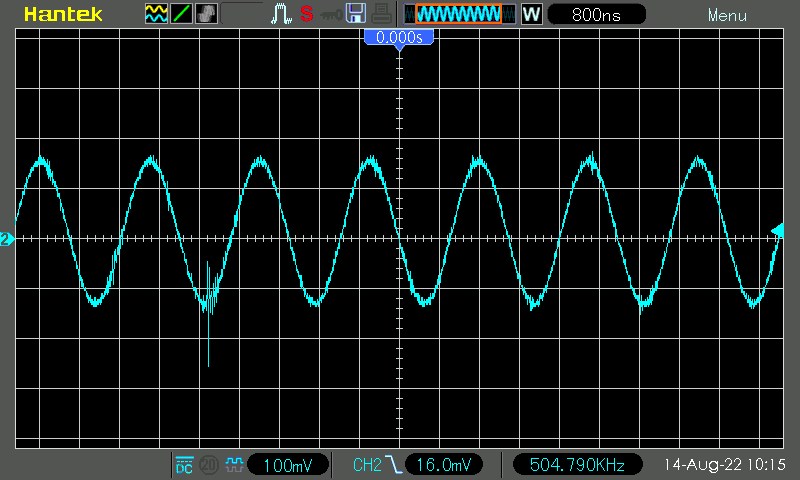Toggle the W window mode indicator
This screenshot has height=480, width=800.
531,14
